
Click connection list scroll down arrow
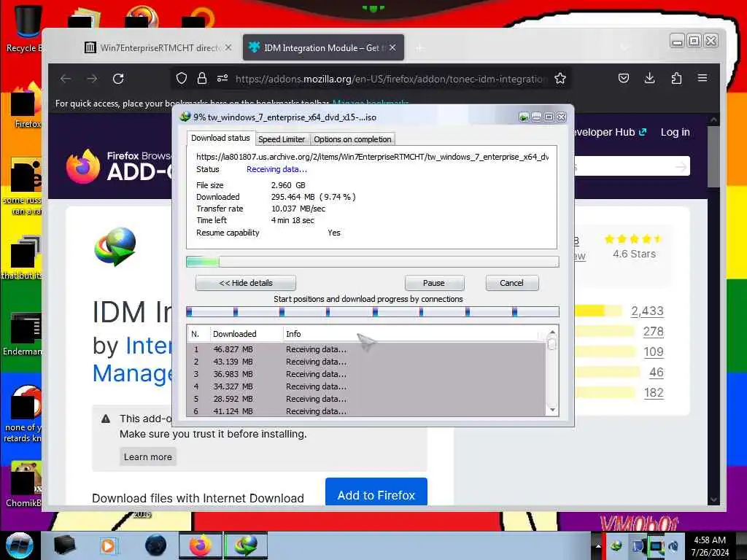(552, 410)
